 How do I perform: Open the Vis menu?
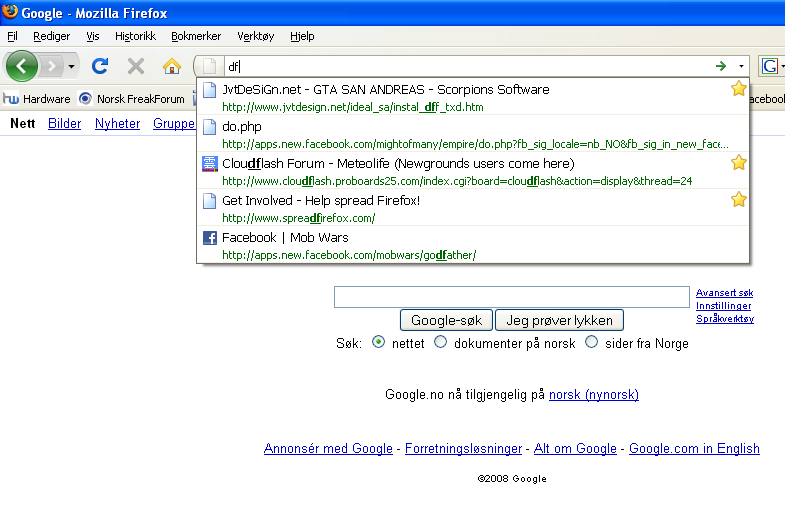(93, 36)
